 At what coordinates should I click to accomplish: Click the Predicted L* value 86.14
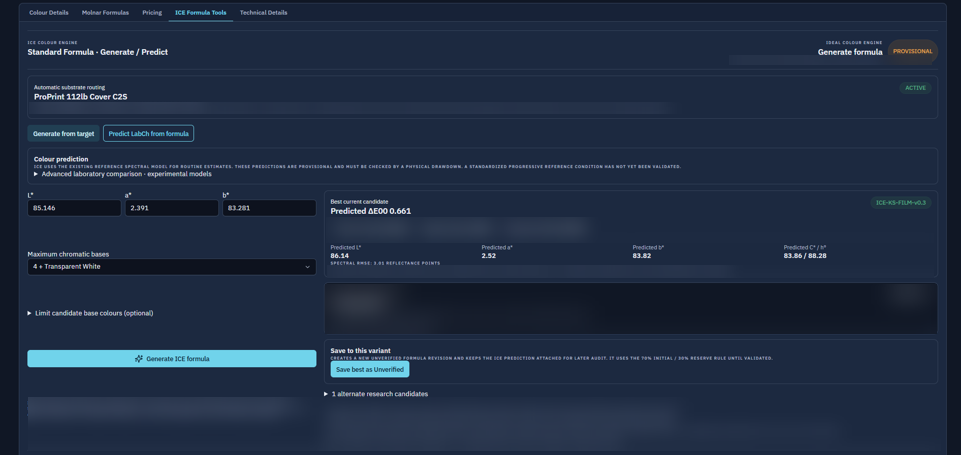click(x=340, y=256)
